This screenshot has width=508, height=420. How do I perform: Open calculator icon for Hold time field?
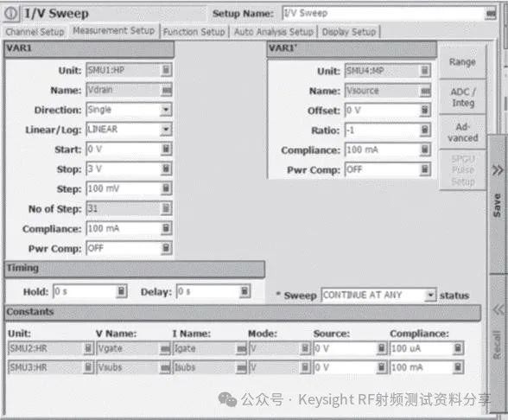[121, 291]
